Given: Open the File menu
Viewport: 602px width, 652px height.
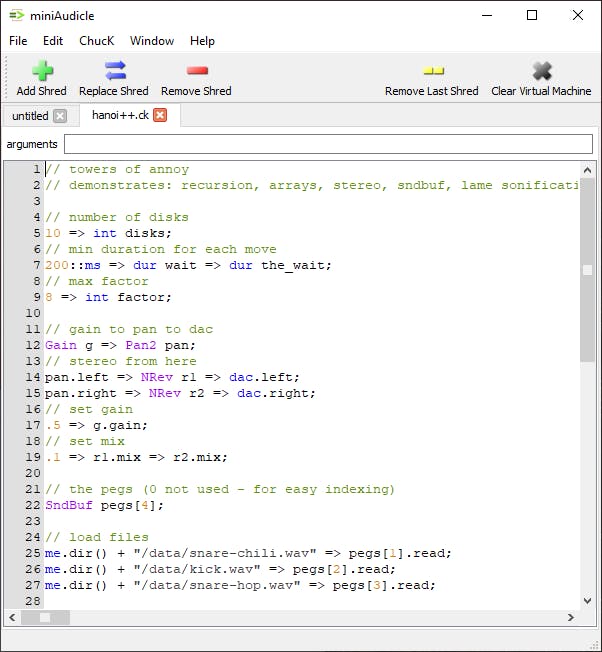Looking at the screenshot, I should pyautogui.click(x=18, y=41).
